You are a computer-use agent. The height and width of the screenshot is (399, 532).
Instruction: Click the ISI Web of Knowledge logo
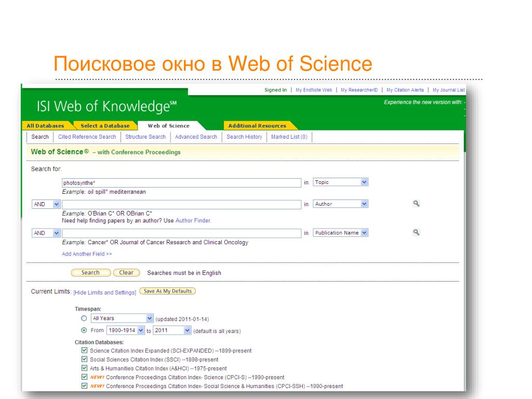(x=107, y=106)
